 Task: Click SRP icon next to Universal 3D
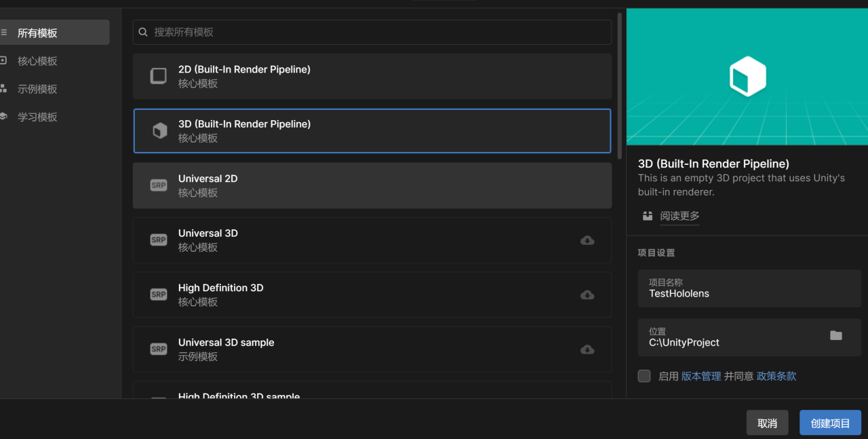[159, 240]
